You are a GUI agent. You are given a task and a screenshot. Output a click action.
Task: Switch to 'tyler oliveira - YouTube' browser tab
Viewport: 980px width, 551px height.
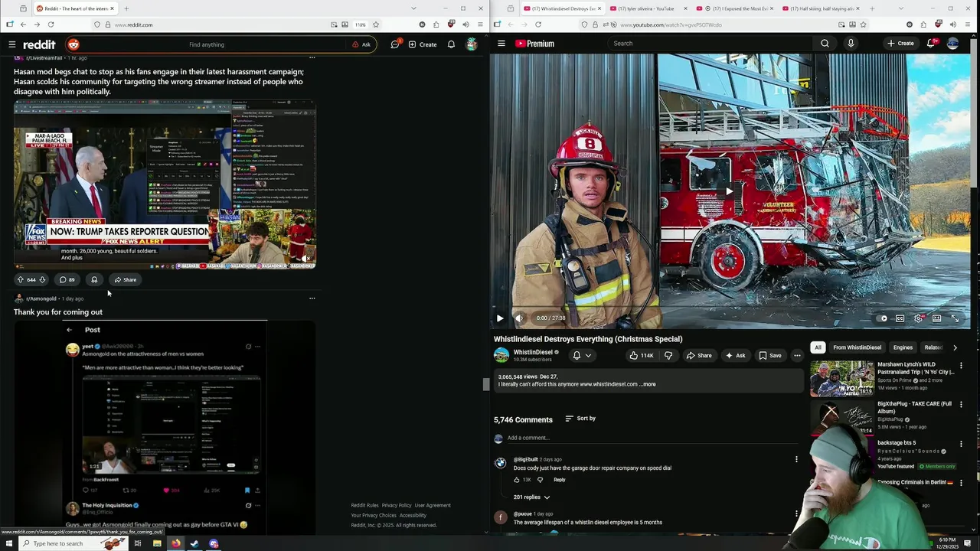click(645, 8)
